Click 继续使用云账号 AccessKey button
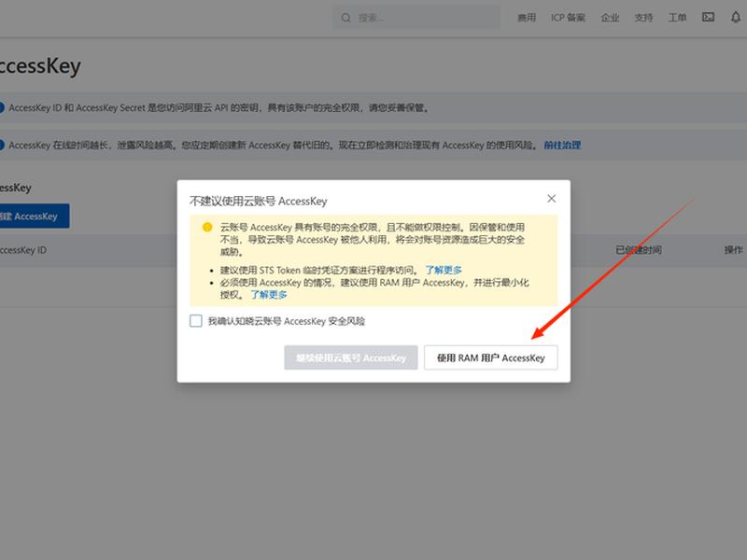747x560 pixels. [x=351, y=357]
